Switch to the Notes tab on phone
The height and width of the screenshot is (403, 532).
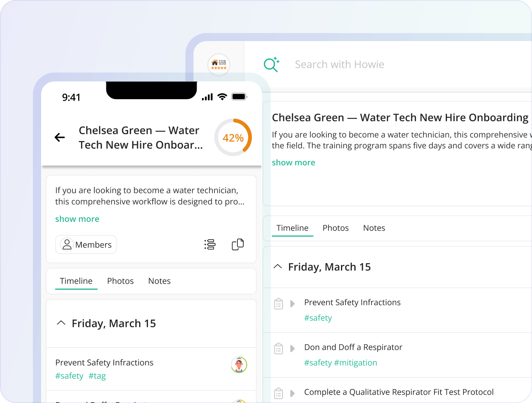coord(160,281)
